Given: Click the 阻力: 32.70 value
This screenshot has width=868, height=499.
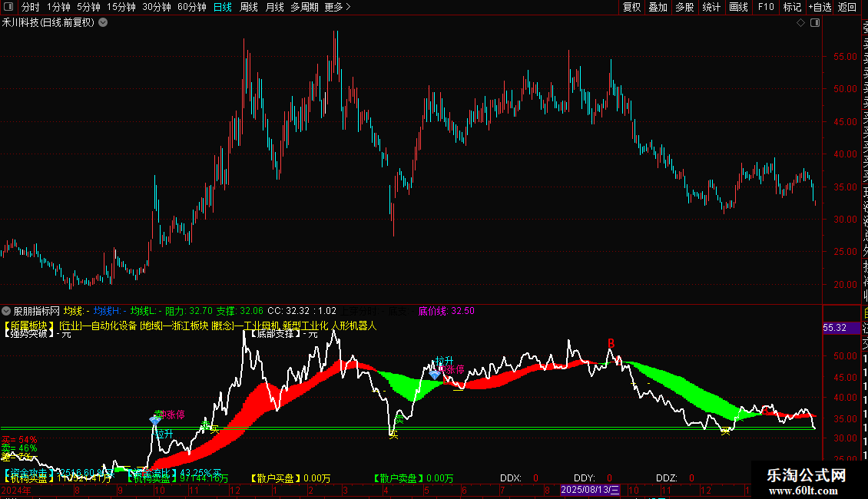Looking at the screenshot, I should (x=189, y=311).
